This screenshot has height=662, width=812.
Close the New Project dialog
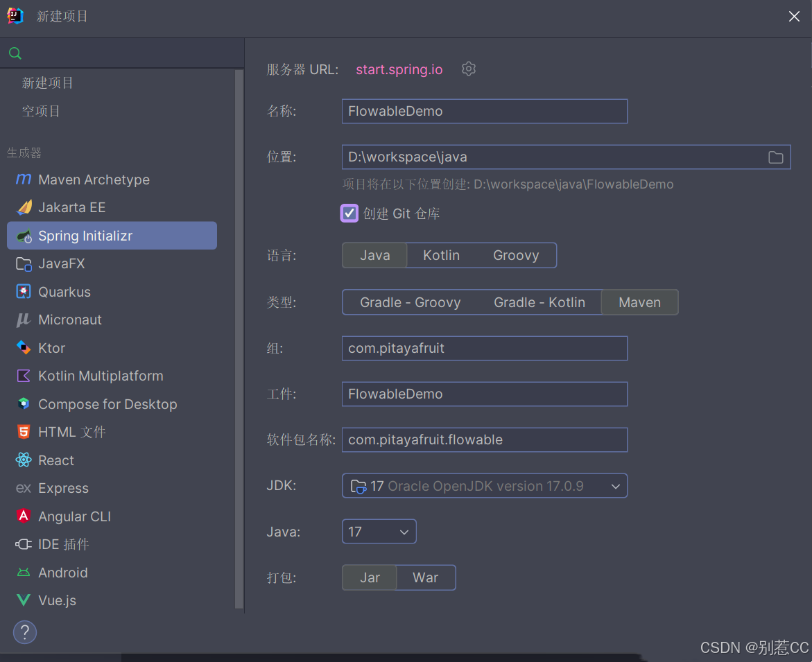click(794, 16)
